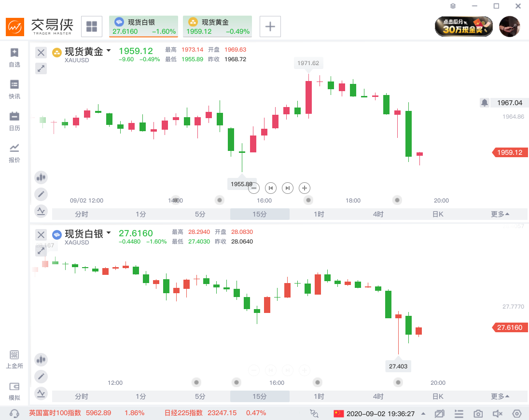Open the 日历 calendar panel
Screen dimensions: 529x420
tap(14, 121)
